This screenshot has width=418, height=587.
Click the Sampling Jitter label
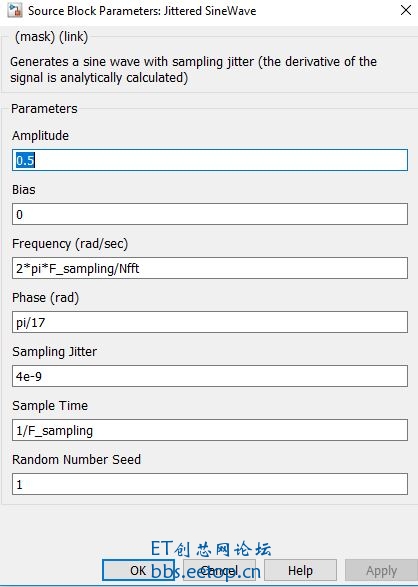click(55, 352)
